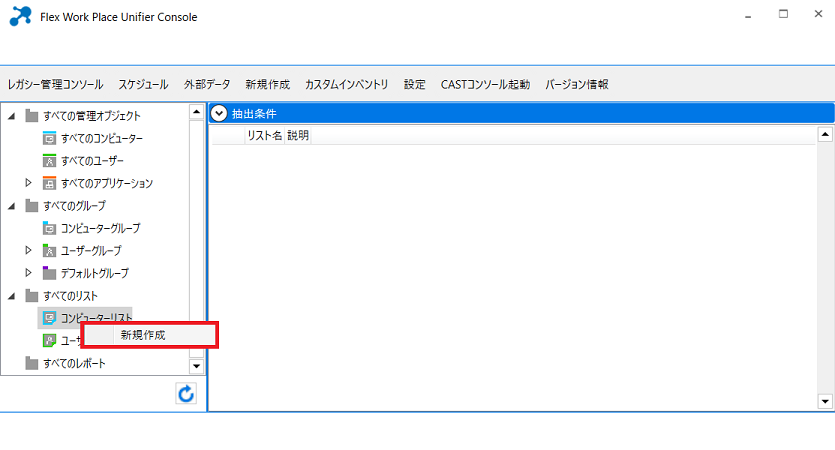The height and width of the screenshot is (450, 835).
Task: Open the スケジュール menu
Action: point(143,84)
